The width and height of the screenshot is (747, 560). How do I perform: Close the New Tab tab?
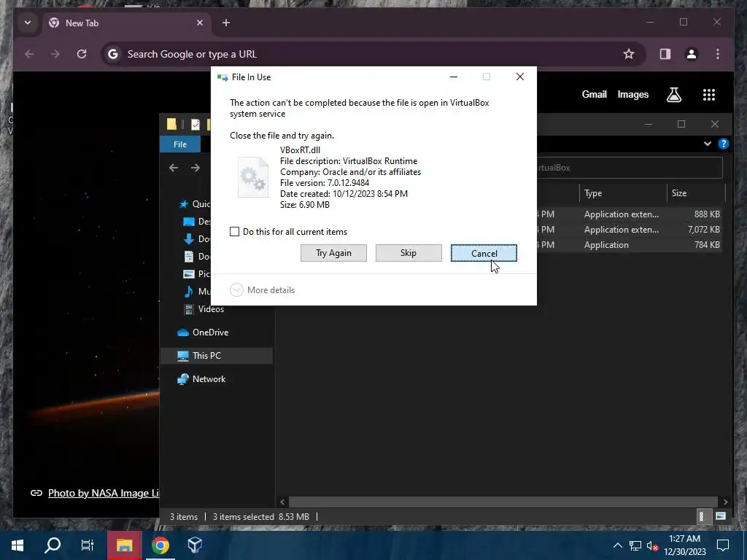200,23
